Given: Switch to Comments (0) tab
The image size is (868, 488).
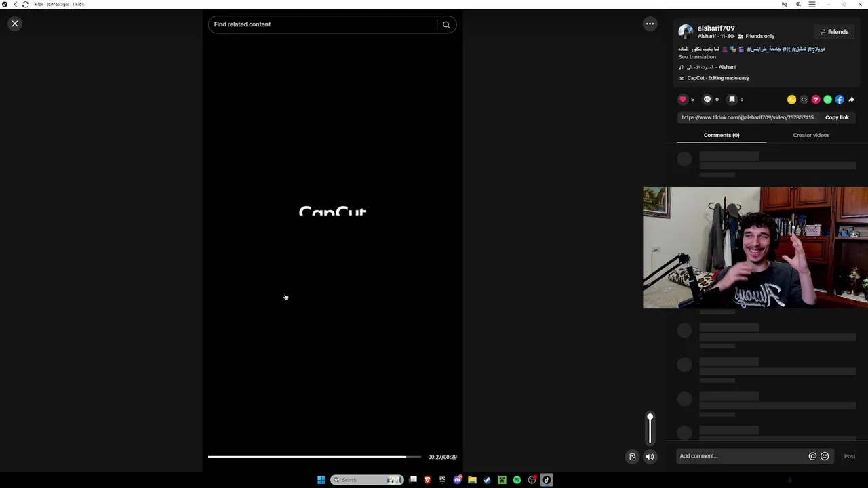Looking at the screenshot, I should (722, 135).
